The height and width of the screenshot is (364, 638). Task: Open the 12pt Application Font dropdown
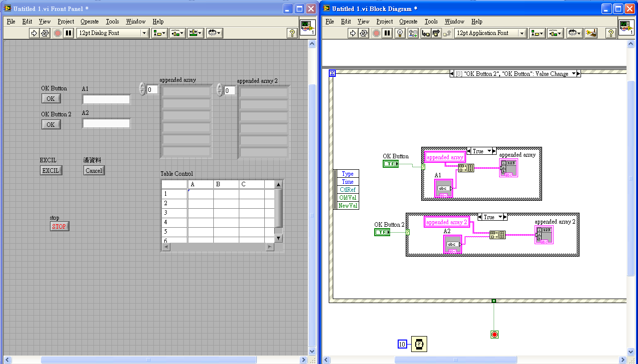(491, 33)
